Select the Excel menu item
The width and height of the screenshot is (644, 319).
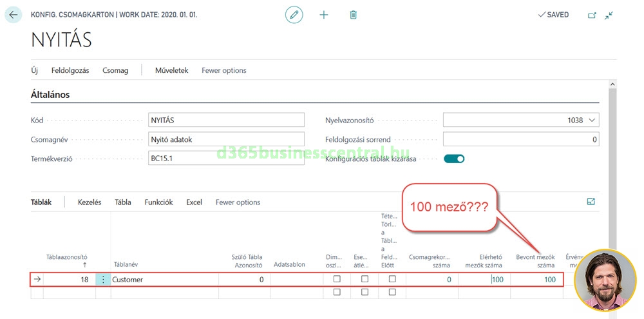tap(194, 202)
